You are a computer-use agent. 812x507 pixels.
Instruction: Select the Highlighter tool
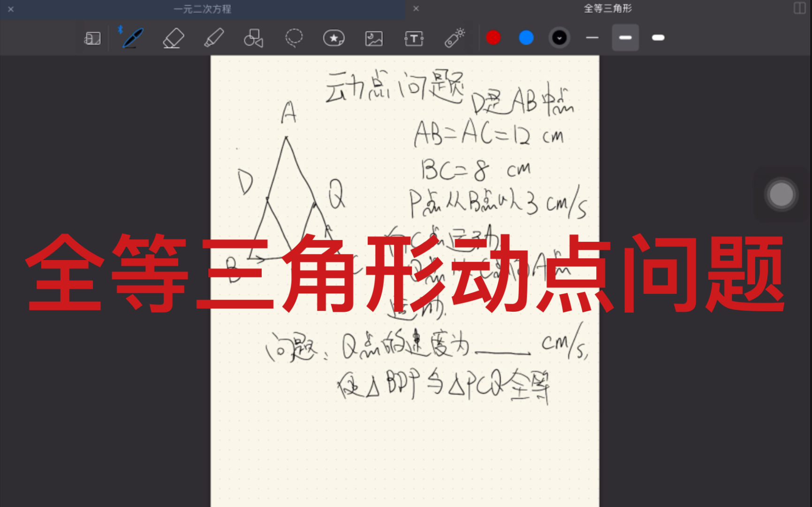(214, 38)
